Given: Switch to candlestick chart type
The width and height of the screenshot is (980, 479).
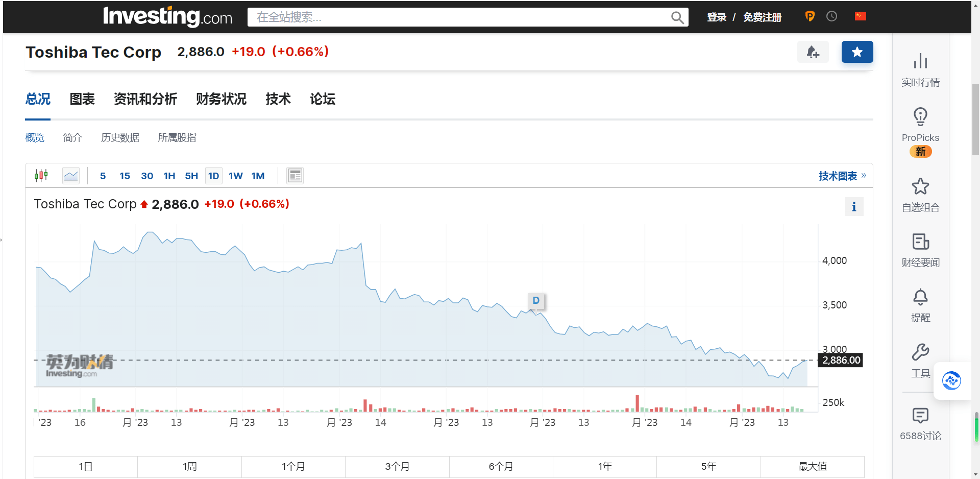Looking at the screenshot, I should click(x=41, y=176).
